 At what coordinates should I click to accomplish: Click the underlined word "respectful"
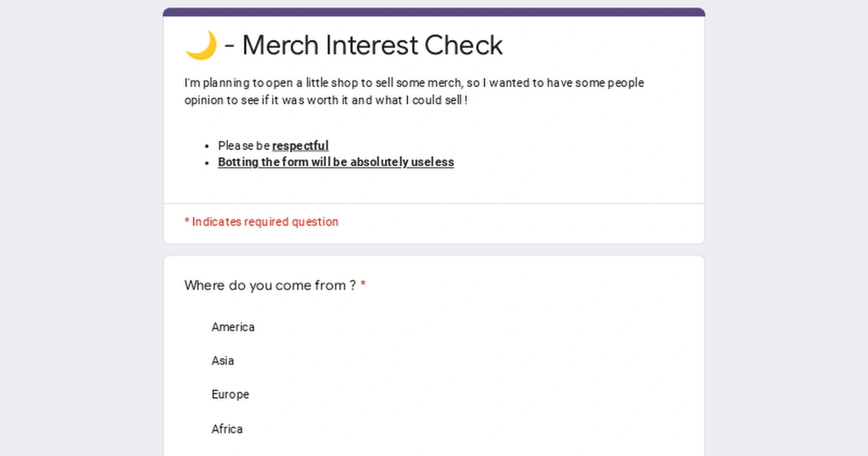click(300, 145)
